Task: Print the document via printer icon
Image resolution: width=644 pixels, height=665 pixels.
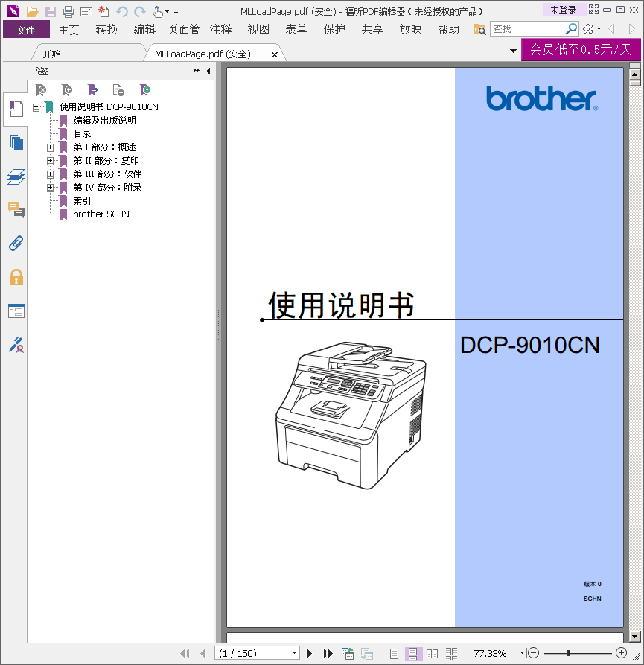Action: (68, 11)
